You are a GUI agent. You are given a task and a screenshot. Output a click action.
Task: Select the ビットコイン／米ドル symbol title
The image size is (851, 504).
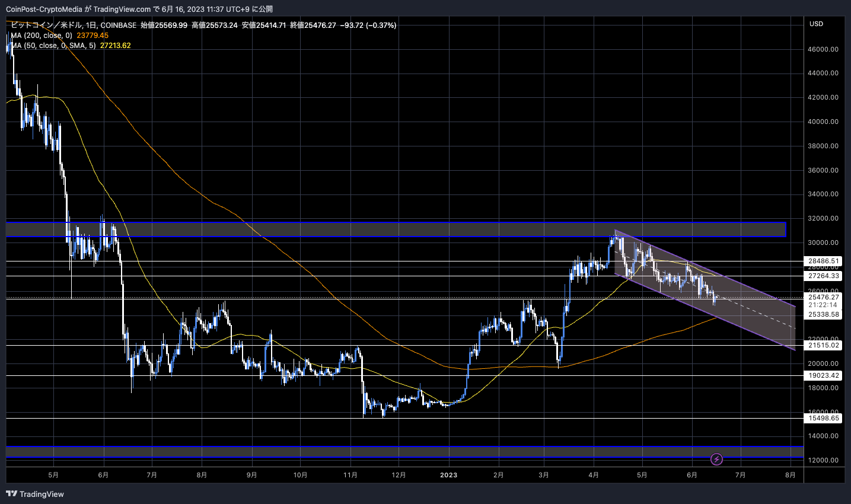click(x=46, y=25)
